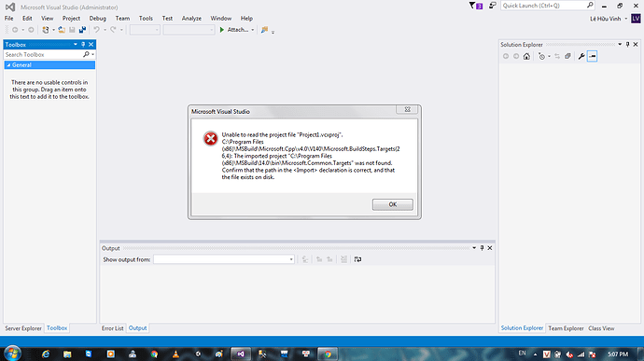Screen dimensions: 644x361
Task: Open Internet Explorer from the taskbar
Action: 46,354
